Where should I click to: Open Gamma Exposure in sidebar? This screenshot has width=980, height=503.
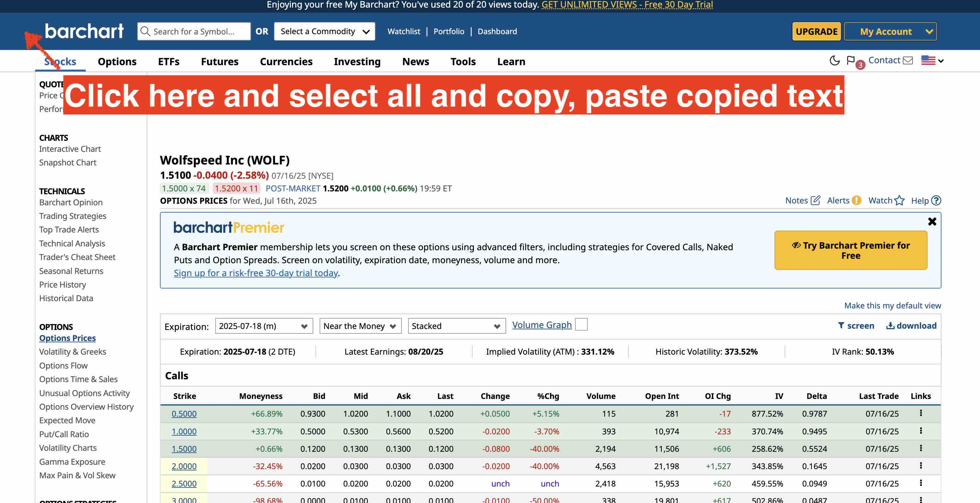tap(72, 462)
